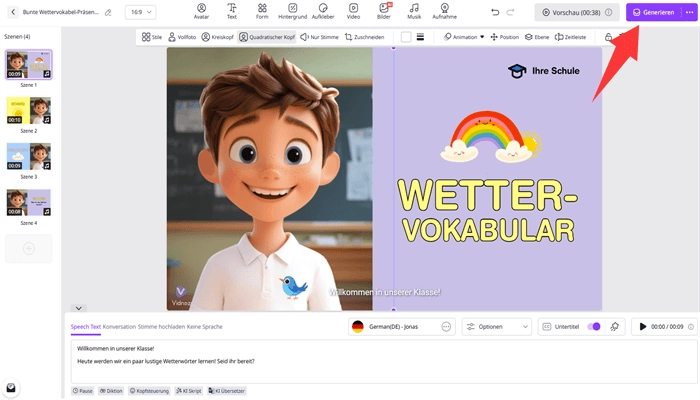The width and height of the screenshot is (700, 400).
Task: Redo the last action
Action: [510, 12]
